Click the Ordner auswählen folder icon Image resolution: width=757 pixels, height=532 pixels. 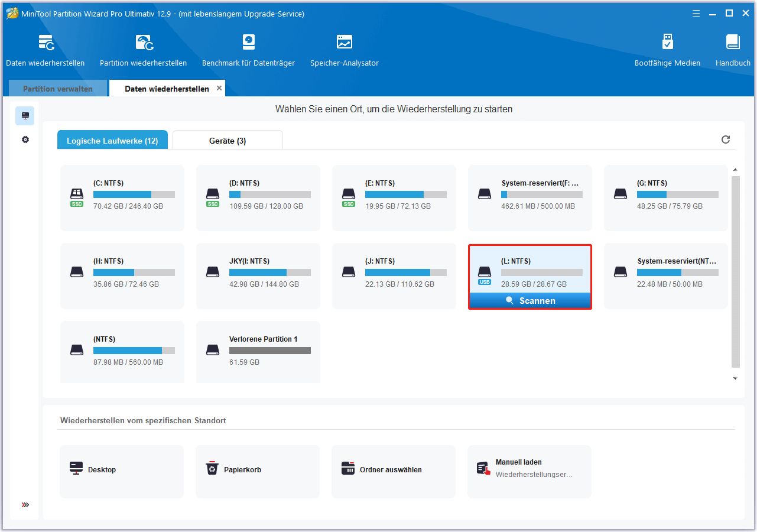(348, 469)
